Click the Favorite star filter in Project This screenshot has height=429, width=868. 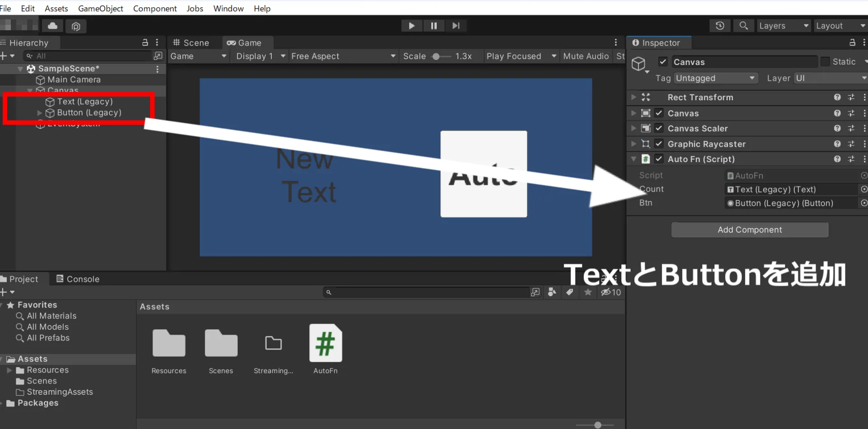[x=588, y=292]
